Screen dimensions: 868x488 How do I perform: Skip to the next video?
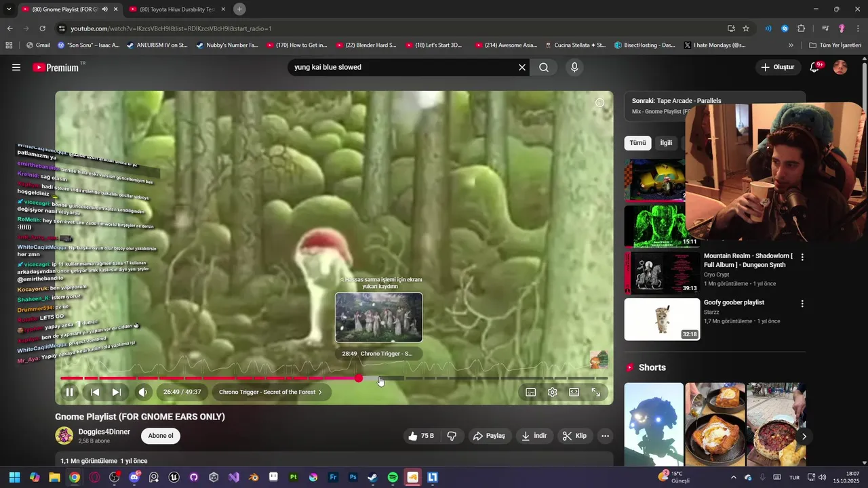click(117, 392)
